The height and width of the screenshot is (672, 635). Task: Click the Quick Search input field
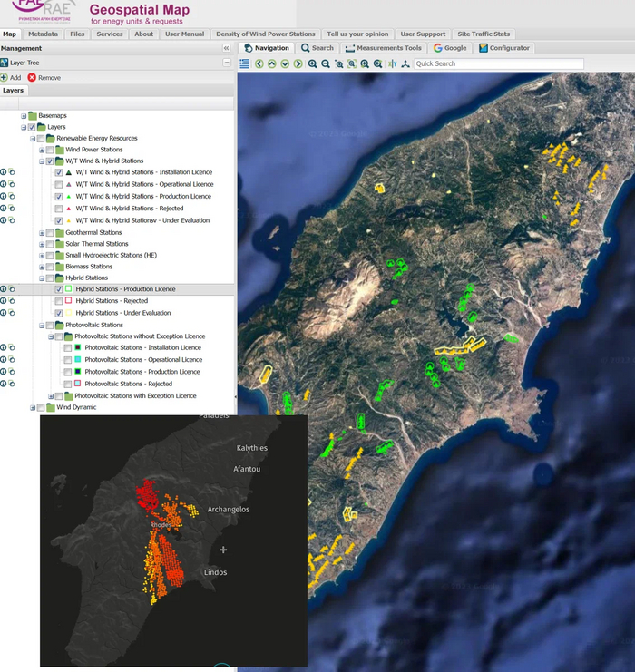(x=498, y=64)
